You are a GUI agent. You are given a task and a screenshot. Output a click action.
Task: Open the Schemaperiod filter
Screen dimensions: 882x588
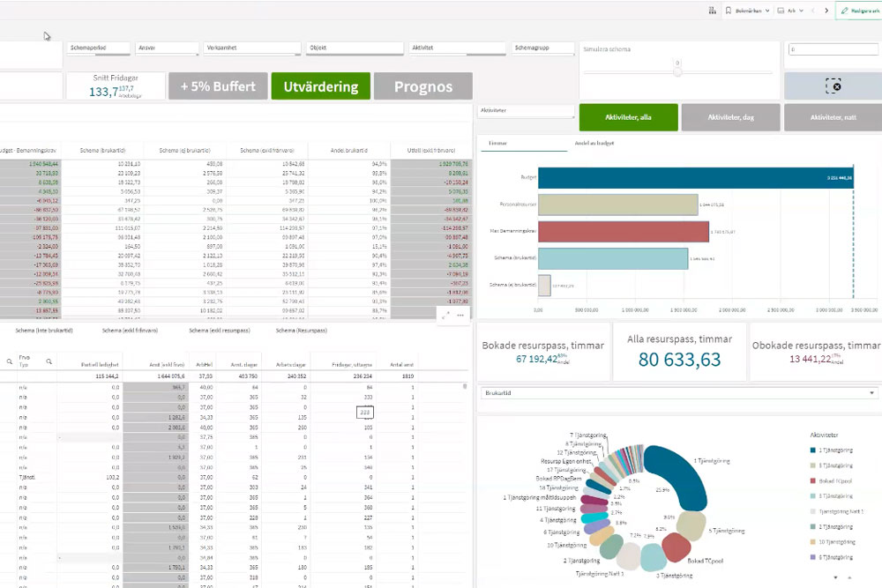[x=99, y=48]
